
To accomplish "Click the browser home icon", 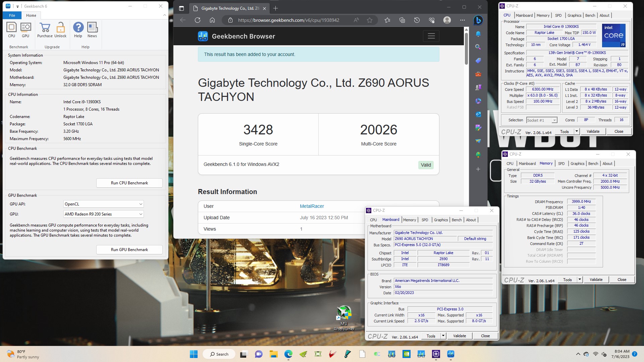I will click(212, 20).
